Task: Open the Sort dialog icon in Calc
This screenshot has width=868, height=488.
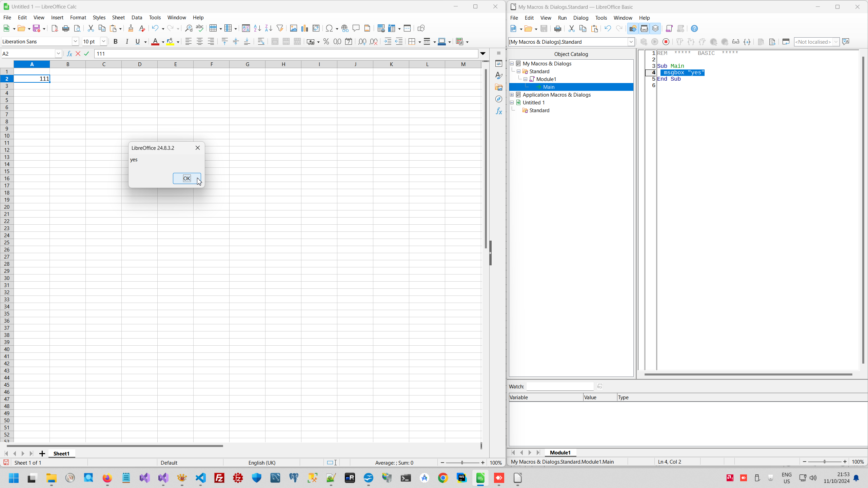Action: pos(246,28)
